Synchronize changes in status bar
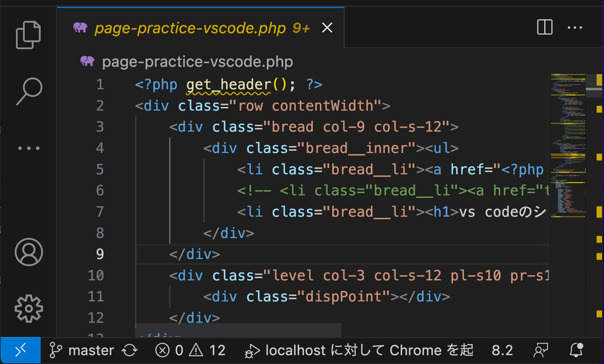 (x=130, y=350)
